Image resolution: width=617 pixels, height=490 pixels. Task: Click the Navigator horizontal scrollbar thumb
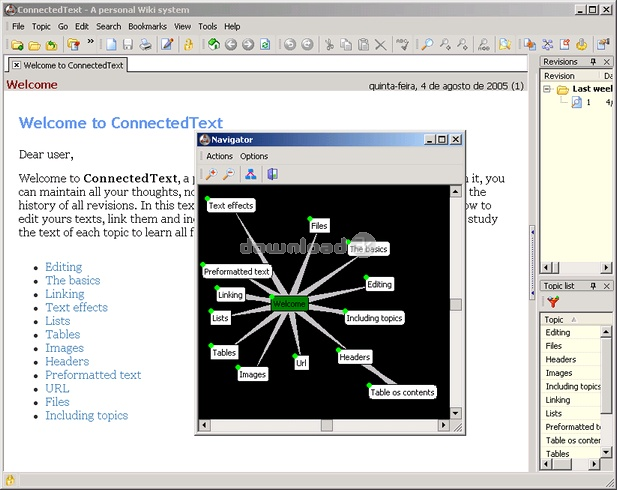[327, 425]
